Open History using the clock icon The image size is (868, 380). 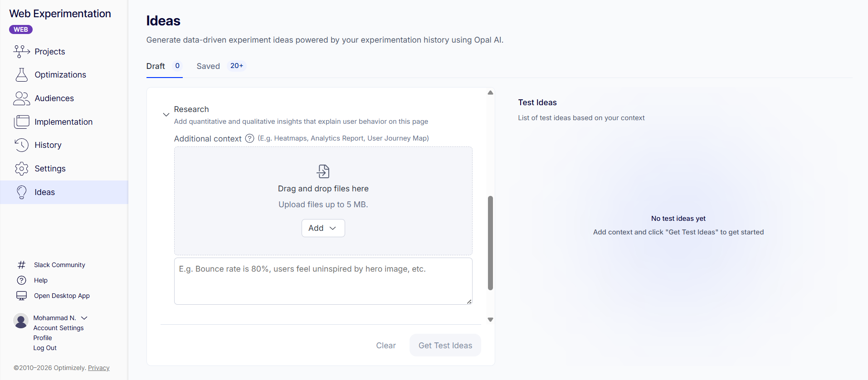pyautogui.click(x=22, y=145)
